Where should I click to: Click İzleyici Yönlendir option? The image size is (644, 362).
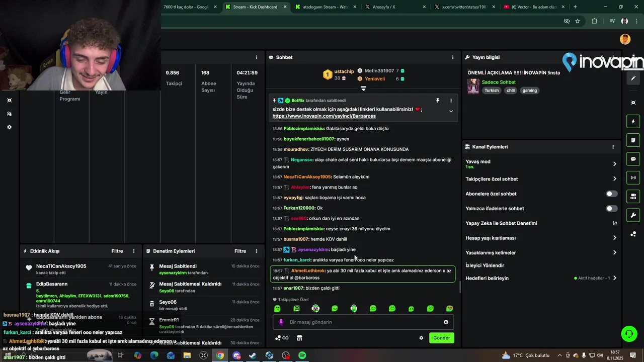tap(485, 265)
